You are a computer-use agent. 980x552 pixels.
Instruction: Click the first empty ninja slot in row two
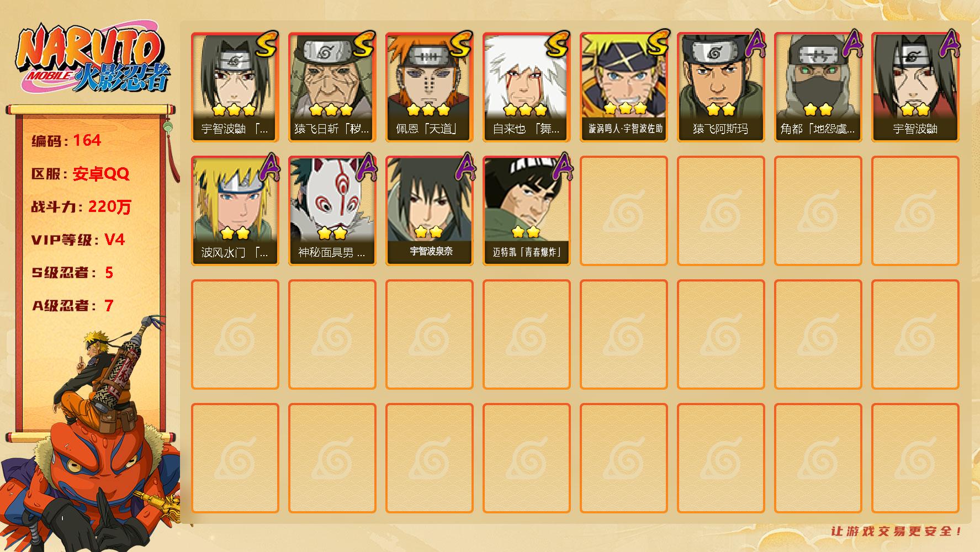(624, 211)
